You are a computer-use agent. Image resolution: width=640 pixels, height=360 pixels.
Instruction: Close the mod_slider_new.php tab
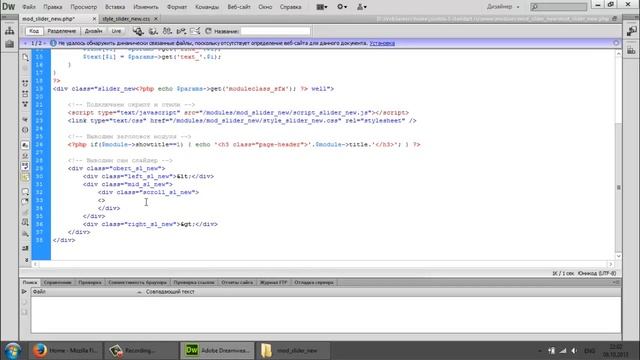pos(94,19)
